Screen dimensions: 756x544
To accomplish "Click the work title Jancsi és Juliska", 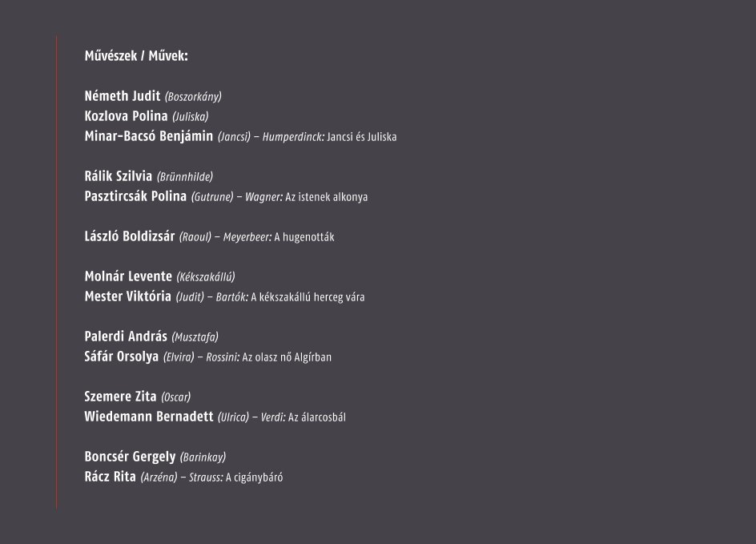I will point(362,137).
